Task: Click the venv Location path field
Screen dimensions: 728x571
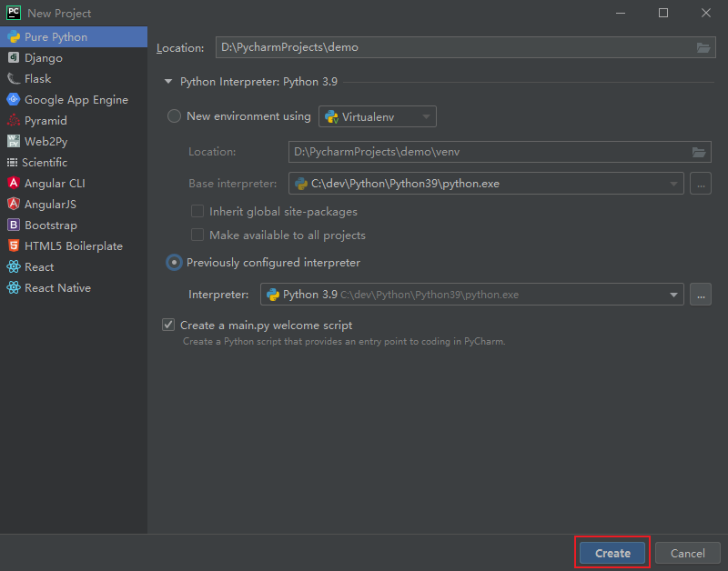Action: pos(500,152)
